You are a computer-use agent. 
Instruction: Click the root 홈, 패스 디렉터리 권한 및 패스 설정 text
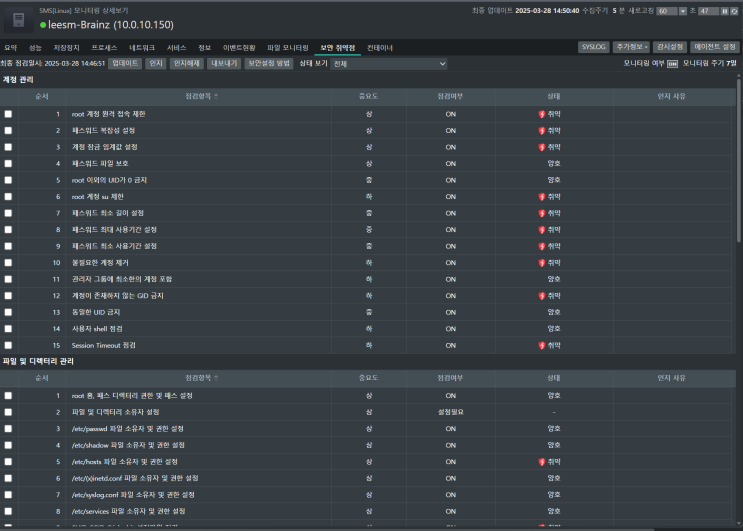(132, 396)
